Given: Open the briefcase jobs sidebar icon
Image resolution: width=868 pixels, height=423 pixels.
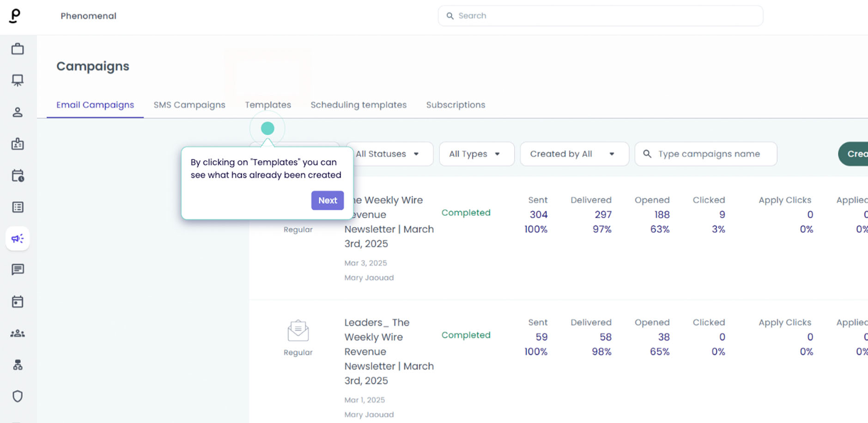Looking at the screenshot, I should point(18,48).
